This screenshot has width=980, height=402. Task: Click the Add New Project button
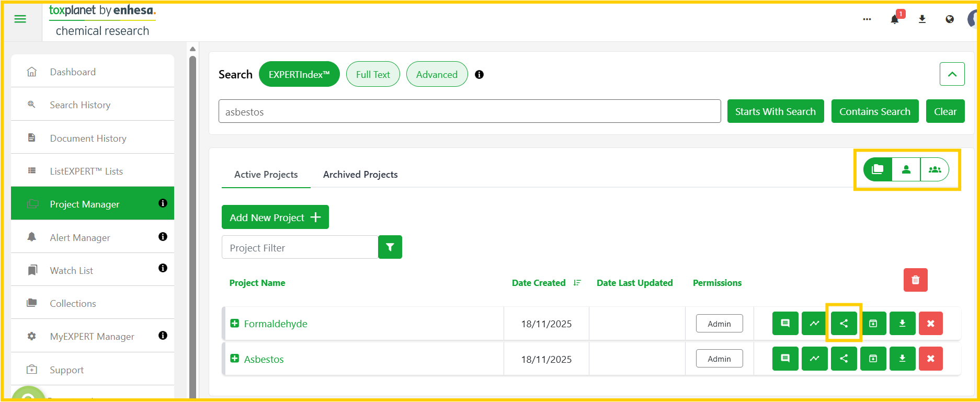click(x=275, y=217)
